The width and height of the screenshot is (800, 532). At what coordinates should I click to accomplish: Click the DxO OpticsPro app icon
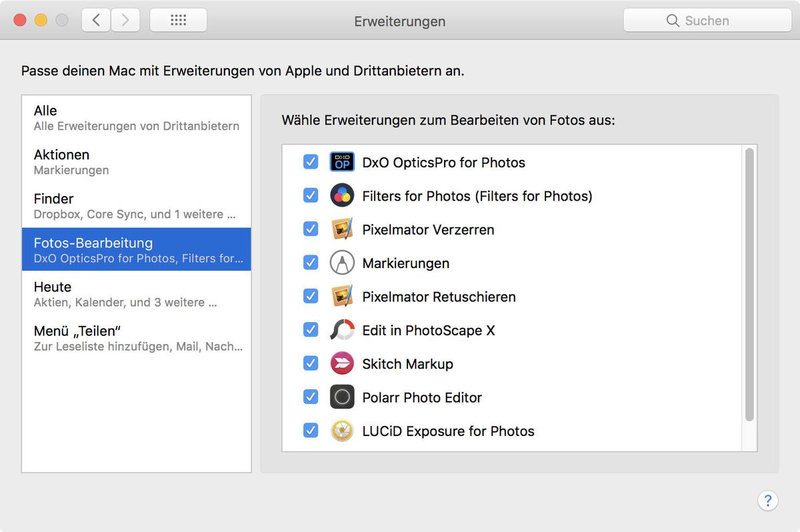click(x=342, y=162)
